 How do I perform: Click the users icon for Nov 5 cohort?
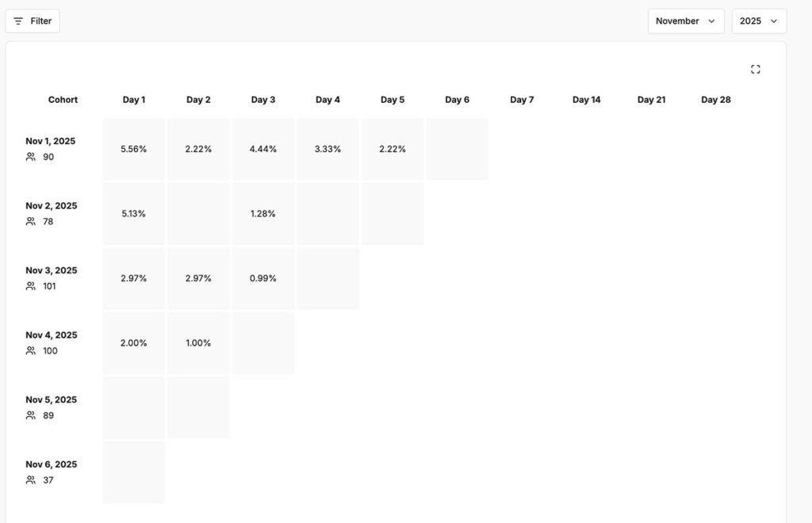(31, 415)
